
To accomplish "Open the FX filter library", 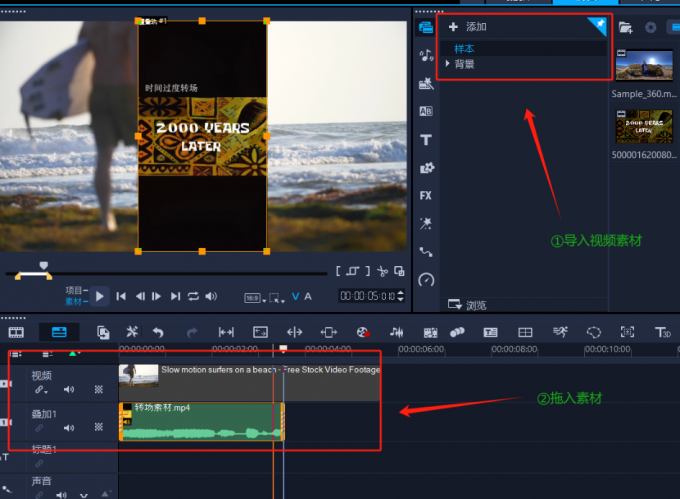I will point(426,196).
